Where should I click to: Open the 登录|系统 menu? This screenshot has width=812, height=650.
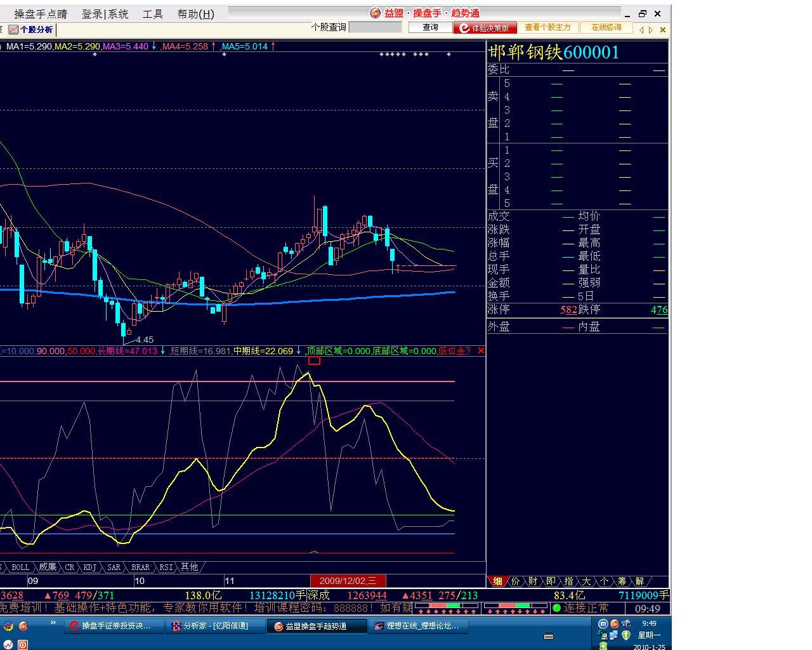105,14
